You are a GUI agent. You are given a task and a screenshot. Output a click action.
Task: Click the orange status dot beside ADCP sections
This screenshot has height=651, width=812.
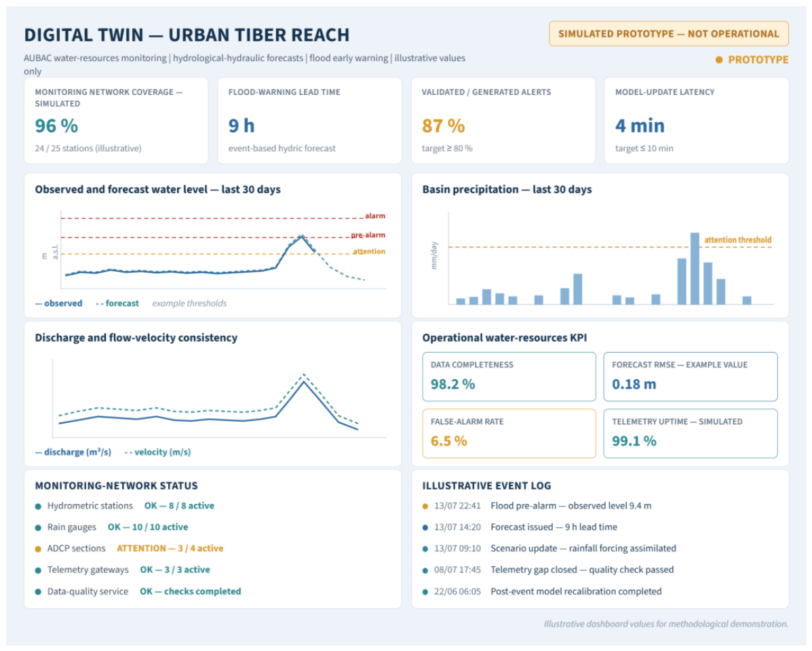click(38, 549)
